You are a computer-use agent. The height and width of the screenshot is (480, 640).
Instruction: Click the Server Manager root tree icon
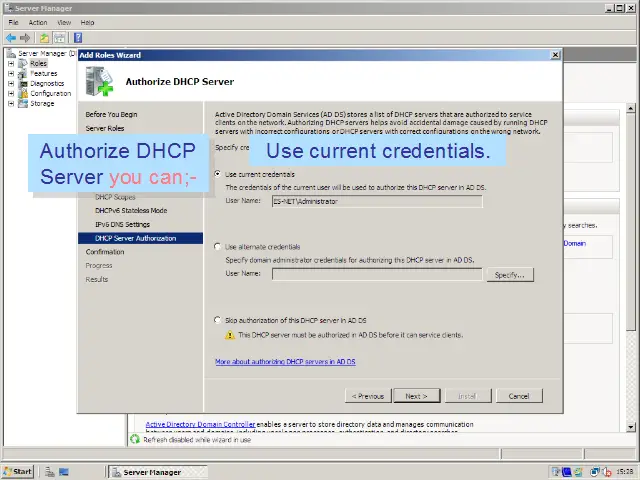(11, 53)
